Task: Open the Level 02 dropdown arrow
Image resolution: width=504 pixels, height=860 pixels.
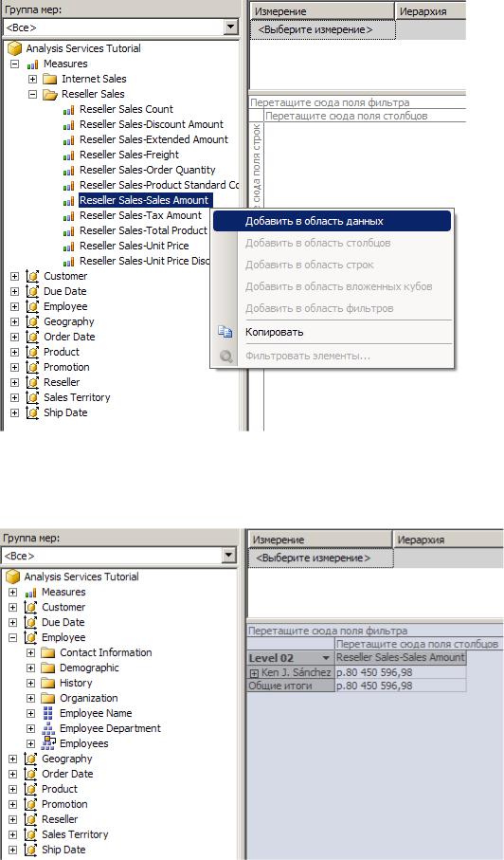Action: (x=327, y=658)
